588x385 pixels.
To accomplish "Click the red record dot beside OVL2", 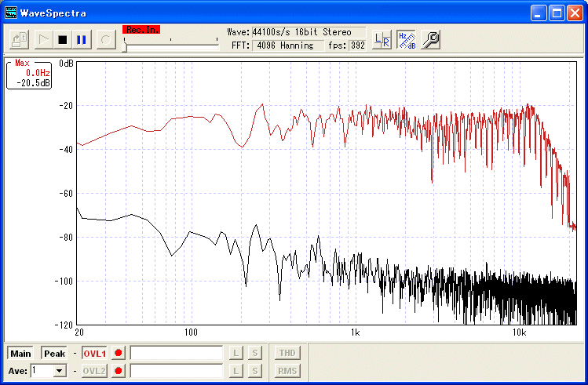I will tap(119, 371).
